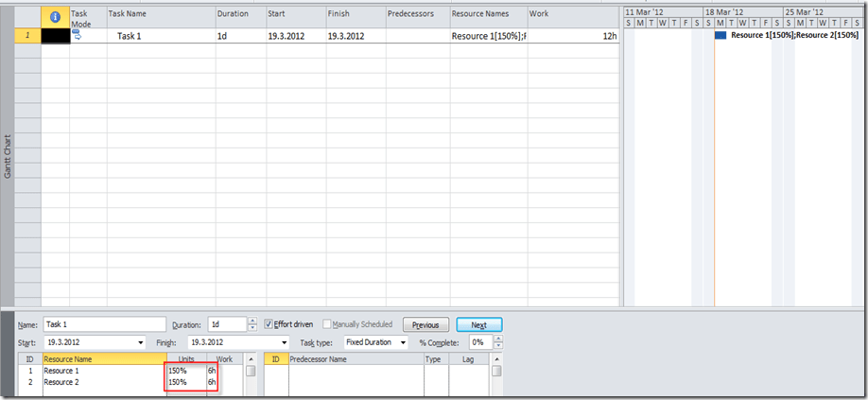Increase the % Complete spinner value
Image resolution: width=868 pixels, height=400 pixels.
pos(498,339)
